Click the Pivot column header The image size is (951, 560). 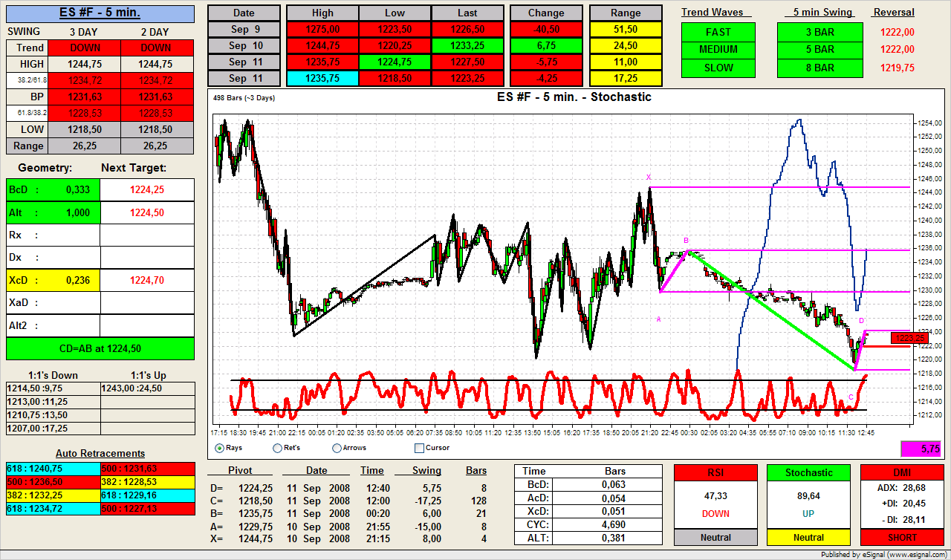click(x=240, y=470)
